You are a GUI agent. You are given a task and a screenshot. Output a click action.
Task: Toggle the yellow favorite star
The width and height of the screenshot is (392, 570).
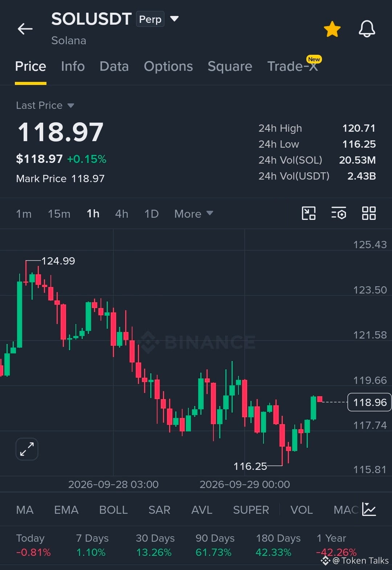[332, 29]
